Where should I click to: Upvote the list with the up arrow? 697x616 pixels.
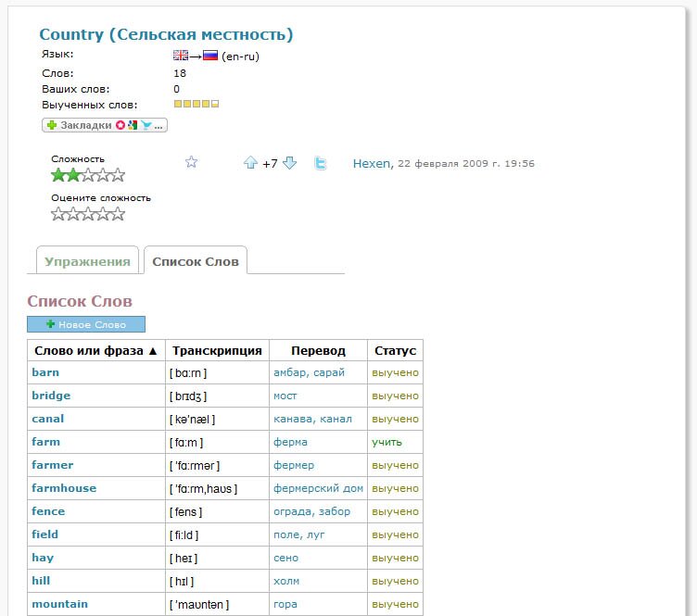click(x=250, y=163)
